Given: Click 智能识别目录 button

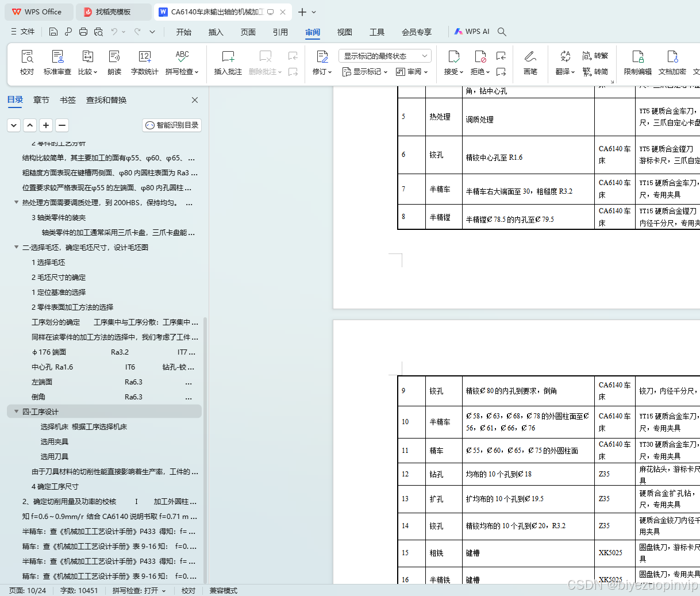Looking at the screenshot, I should coord(172,125).
